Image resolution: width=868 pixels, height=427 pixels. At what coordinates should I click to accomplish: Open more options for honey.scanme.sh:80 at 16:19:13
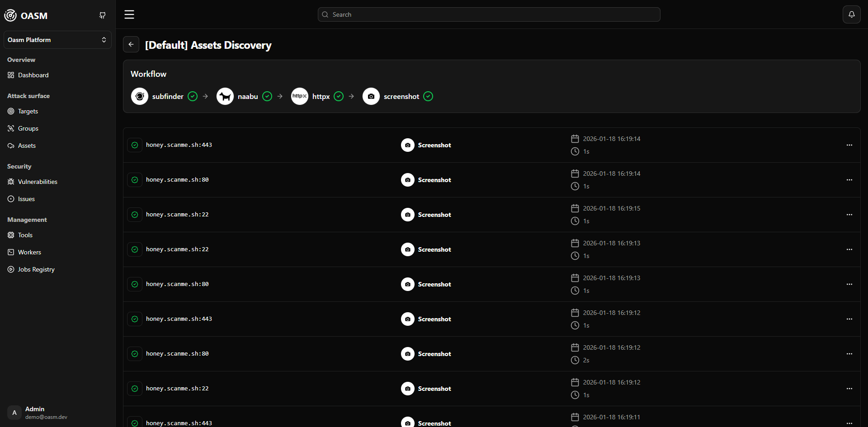pos(849,284)
